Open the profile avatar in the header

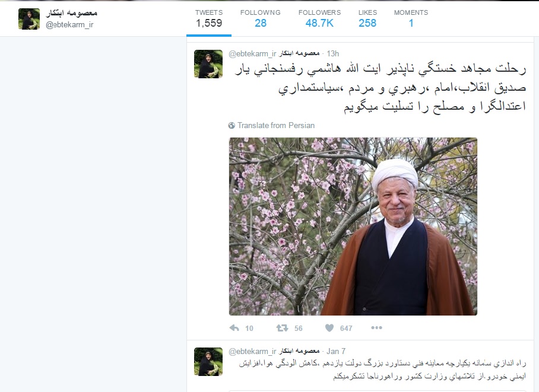coord(29,19)
